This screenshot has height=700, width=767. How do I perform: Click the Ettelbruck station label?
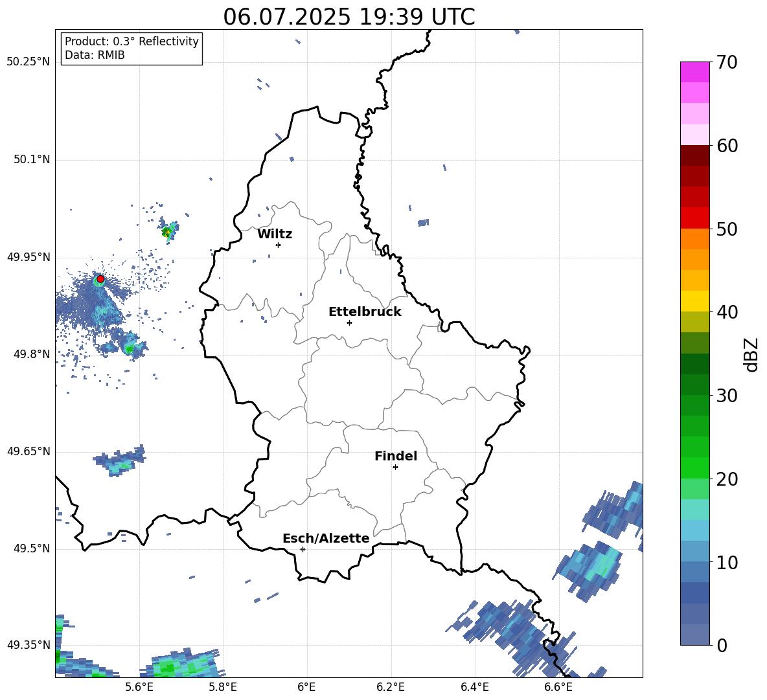[365, 312]
